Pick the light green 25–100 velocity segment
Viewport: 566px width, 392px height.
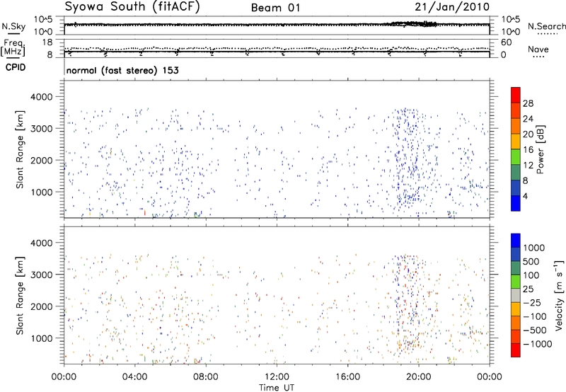click(516, 282)
